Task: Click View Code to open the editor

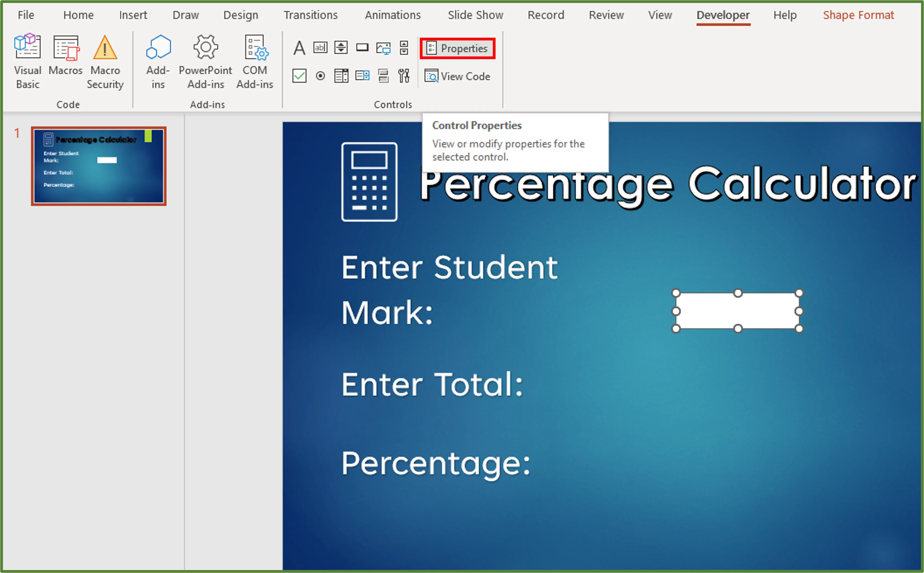Action: coord(458,76)
